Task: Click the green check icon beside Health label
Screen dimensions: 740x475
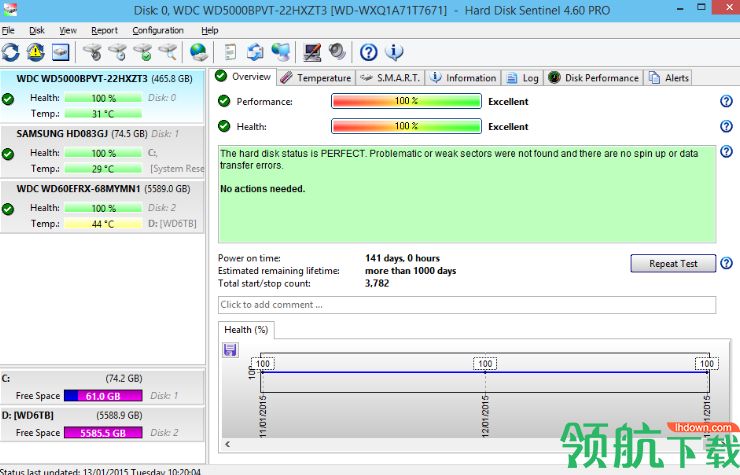Action: (x=224, y=126)
